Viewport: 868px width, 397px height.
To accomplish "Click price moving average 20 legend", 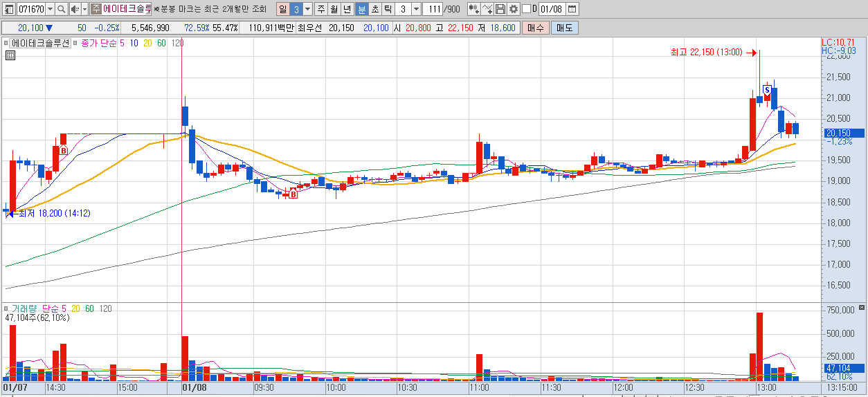I will [147, 43].
